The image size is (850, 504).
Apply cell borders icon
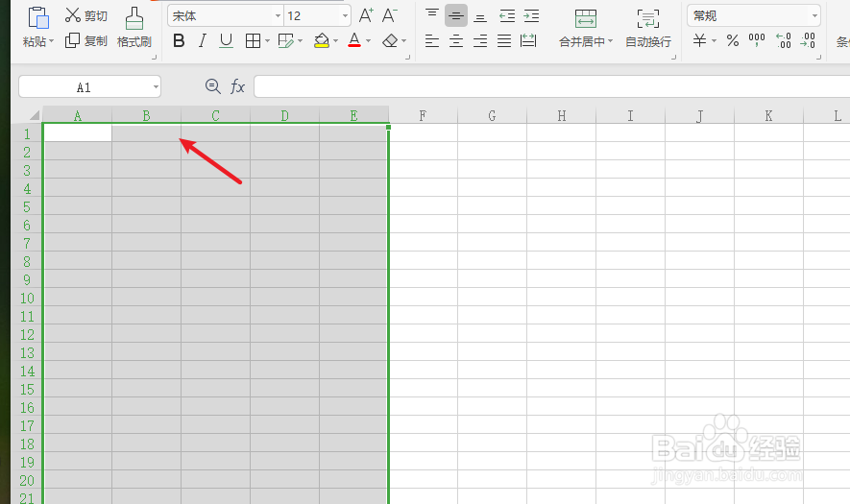[253, 40]
